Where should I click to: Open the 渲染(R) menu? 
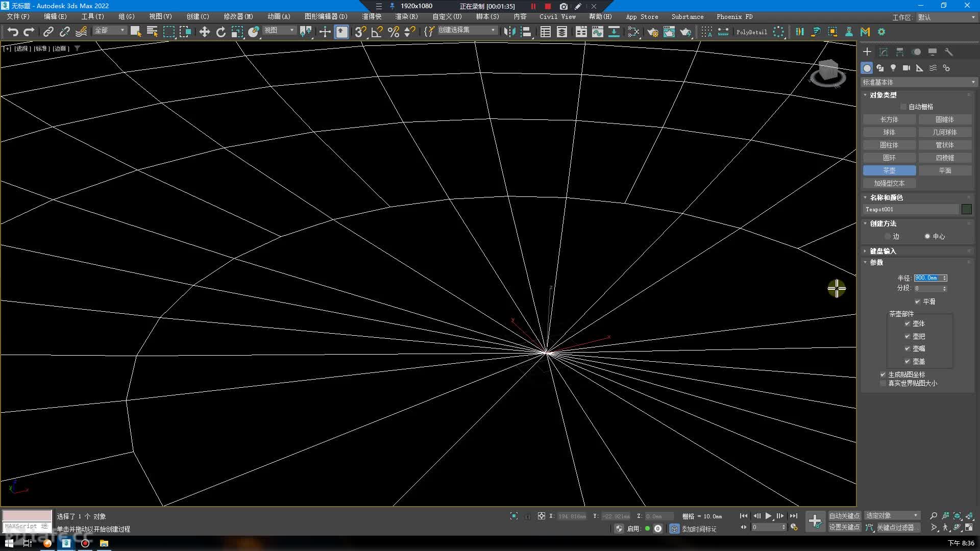tap(406, 17)
